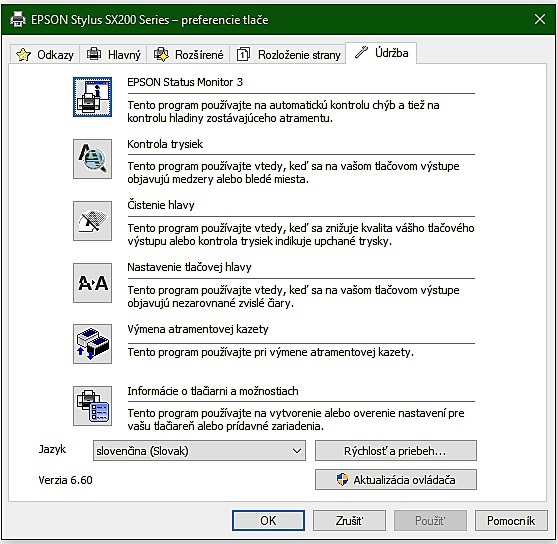Click description about kontrolu hladiny zostávajúceho atramentu

(283, 111)
